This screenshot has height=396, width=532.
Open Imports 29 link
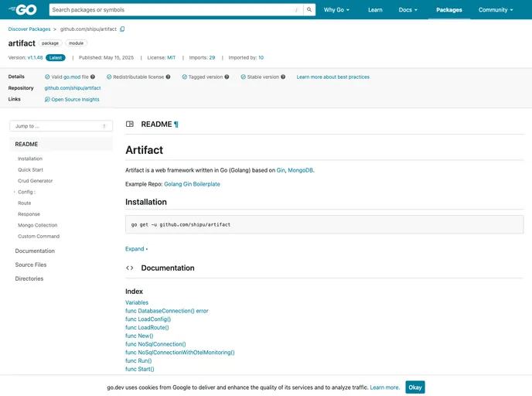tap(212, 58)
